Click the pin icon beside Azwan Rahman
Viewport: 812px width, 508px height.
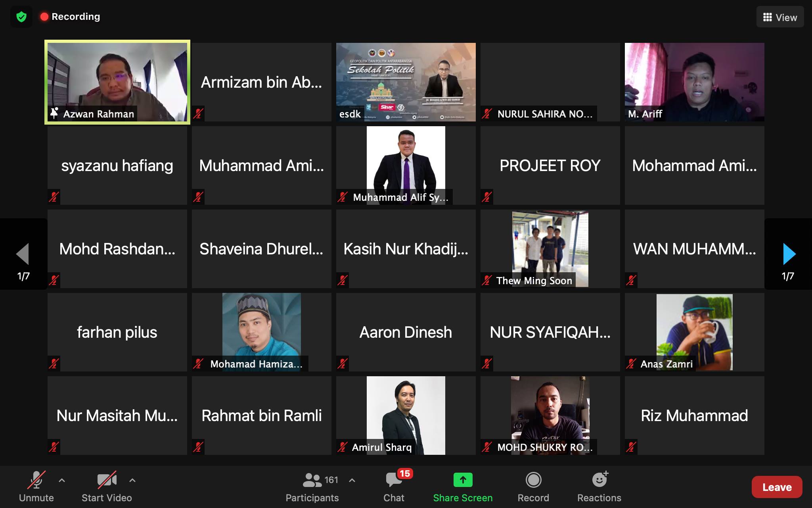(x=54, y=114)
